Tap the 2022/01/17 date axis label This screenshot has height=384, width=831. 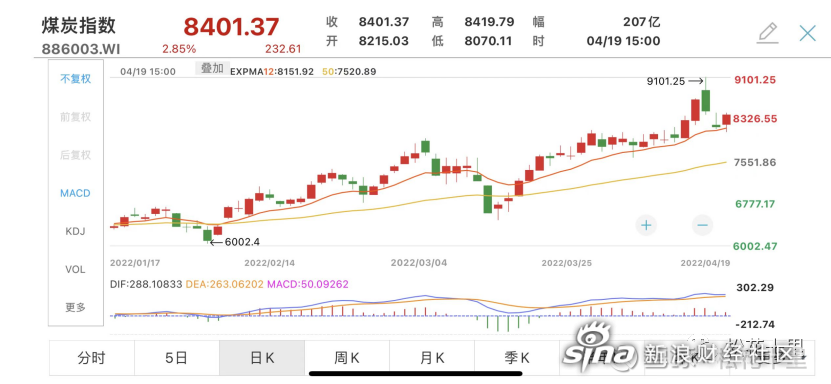[x=135, y=263]
